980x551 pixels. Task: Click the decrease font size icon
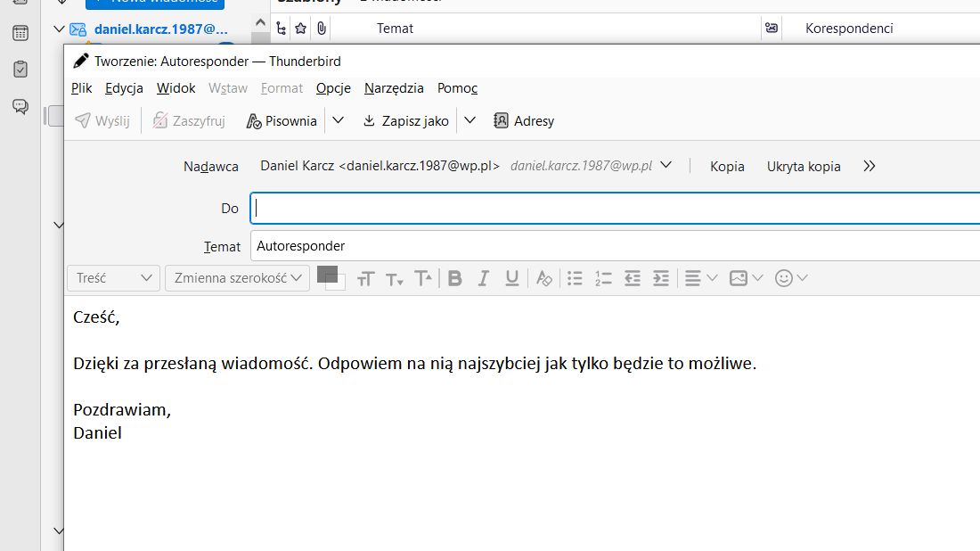coord(395,278)
